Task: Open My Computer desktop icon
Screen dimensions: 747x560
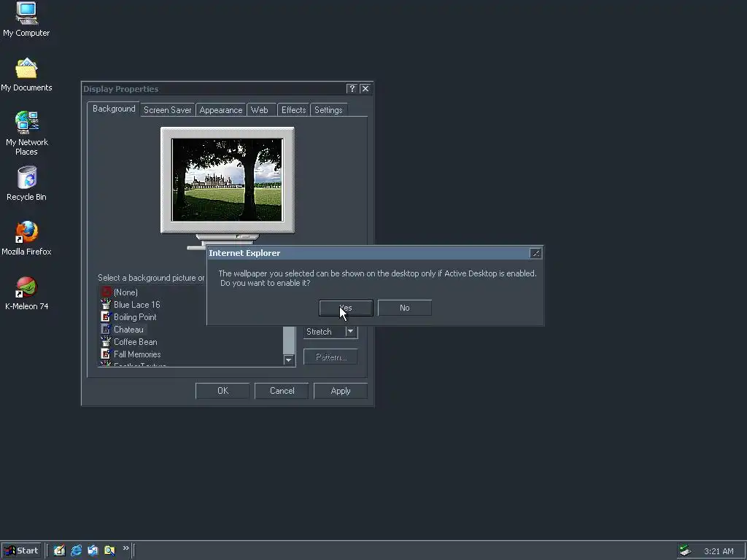Action: tap(26, 20)
